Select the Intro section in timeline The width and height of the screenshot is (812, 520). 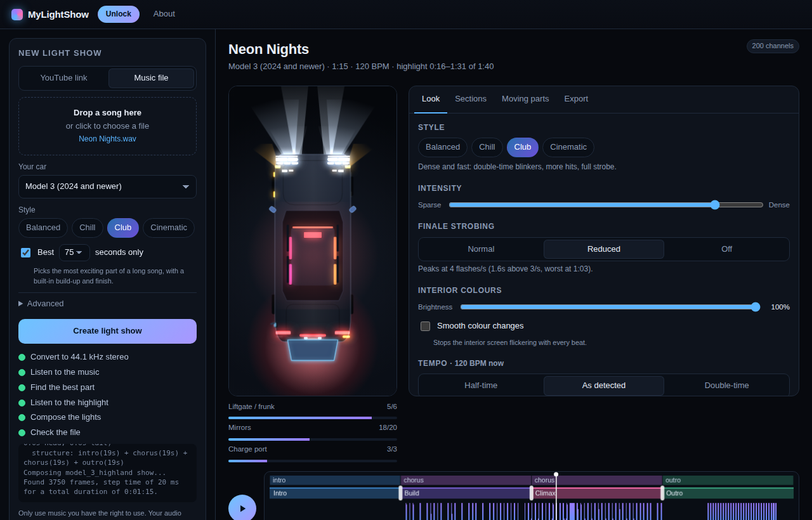334,493
